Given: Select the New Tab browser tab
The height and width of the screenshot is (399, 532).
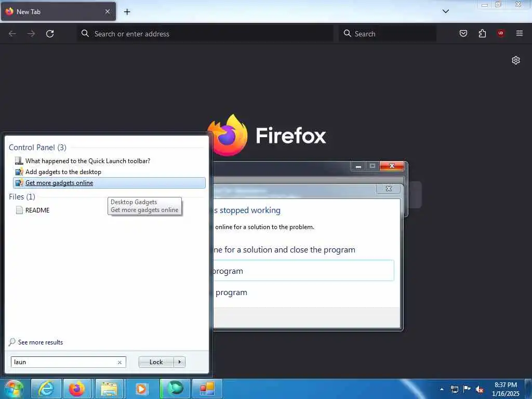Looking at the screenshot, I should 58,11.
